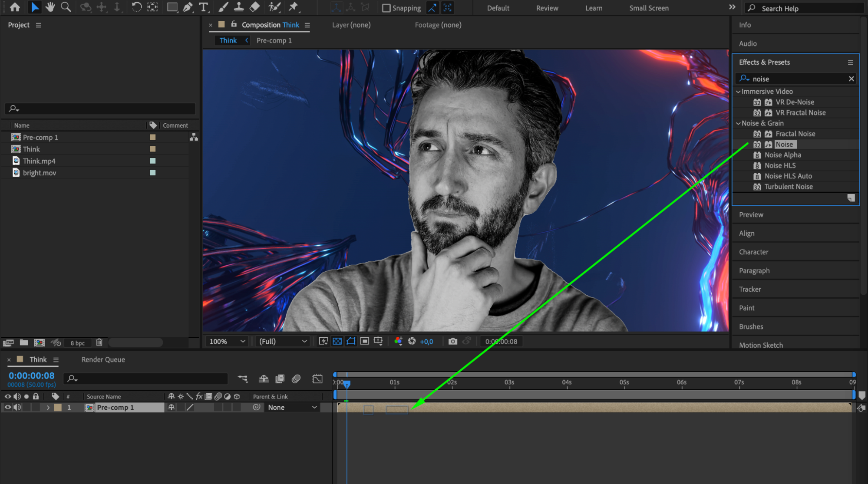Image resolution: width=868 pixels, height=484 pixels.
Task: Hide Pre-comp 1 layer video eye
Action: point(7,407)
